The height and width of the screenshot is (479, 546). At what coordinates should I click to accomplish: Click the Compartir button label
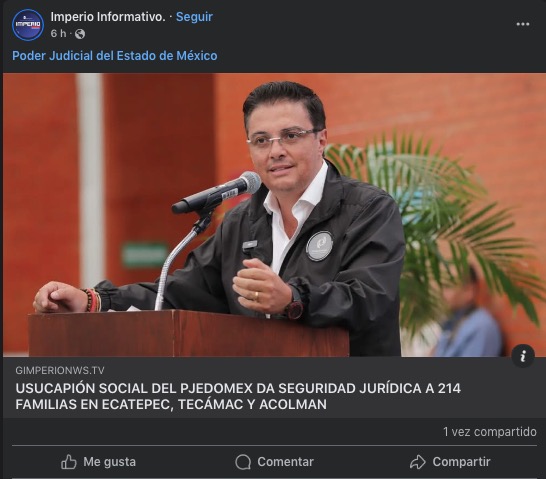(x=461, y=462)
